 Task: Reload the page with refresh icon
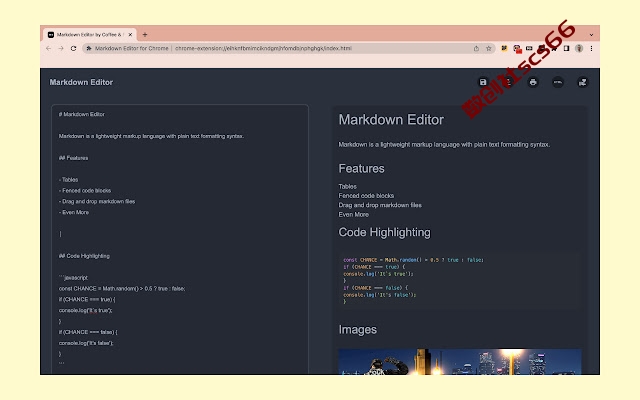[x=73, y=48]
